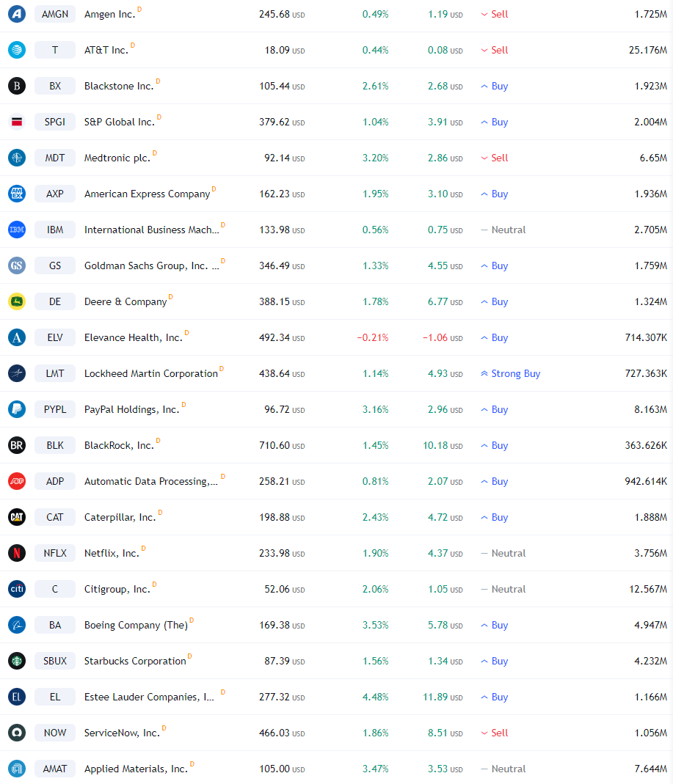This screenshot has height=784, width=673.
Task: Open Amgen Inc. company name link
Action: (110, 15)
